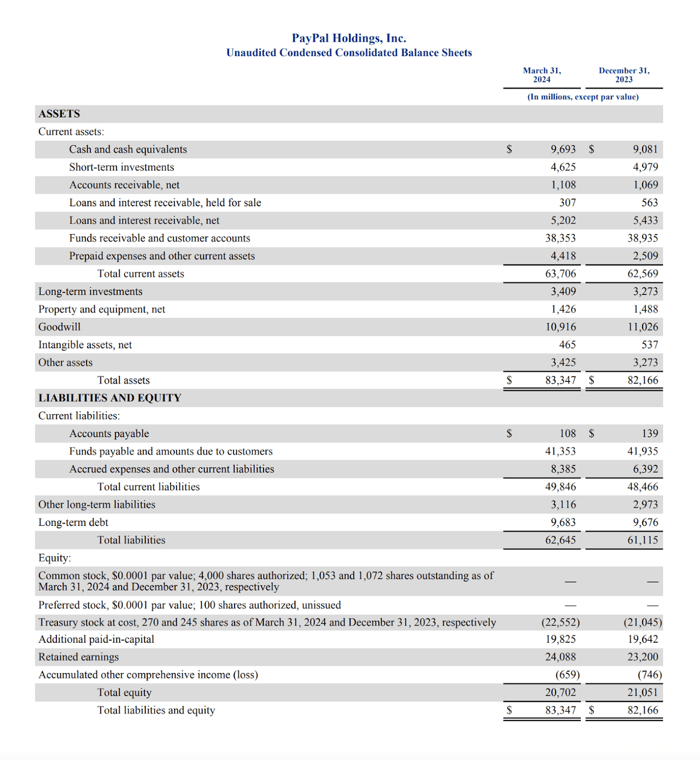
Task: Click 'Property and equipment, net' label
Action: click(102, 310)
